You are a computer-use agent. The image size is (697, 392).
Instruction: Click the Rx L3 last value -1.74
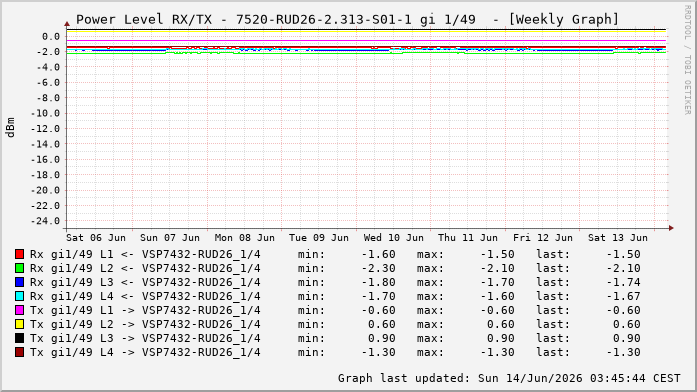click(623, 282)
